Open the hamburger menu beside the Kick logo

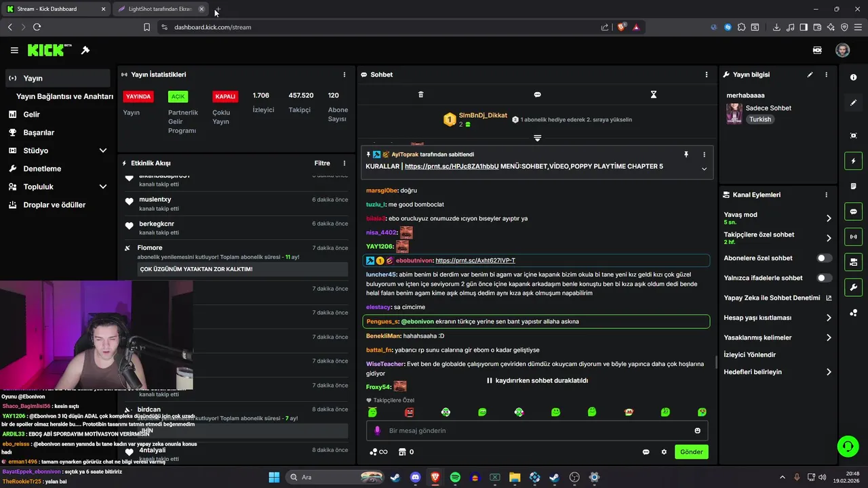pos(14,50)
